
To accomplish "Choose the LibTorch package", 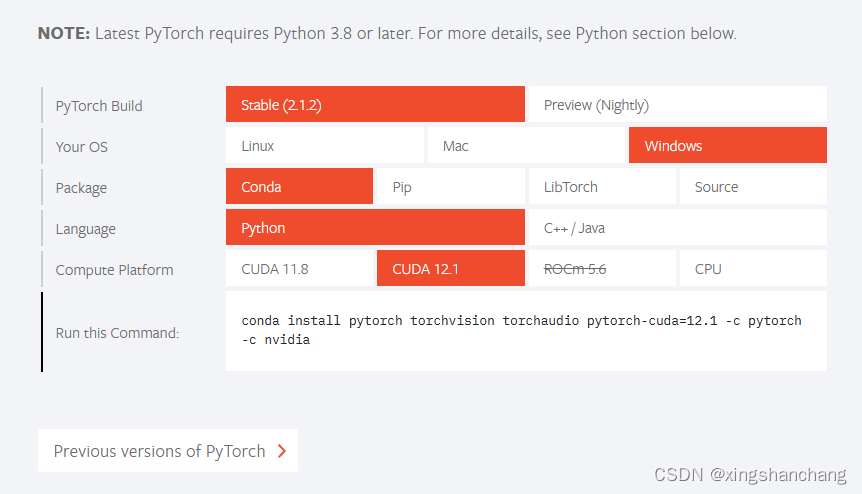I will [x=601, y=187].
